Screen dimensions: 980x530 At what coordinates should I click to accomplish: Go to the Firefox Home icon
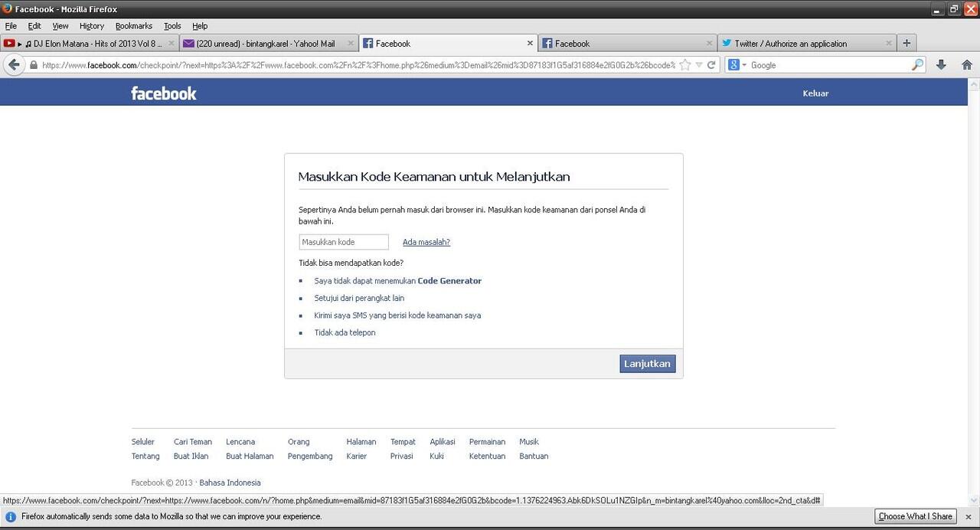pos(967,65)
